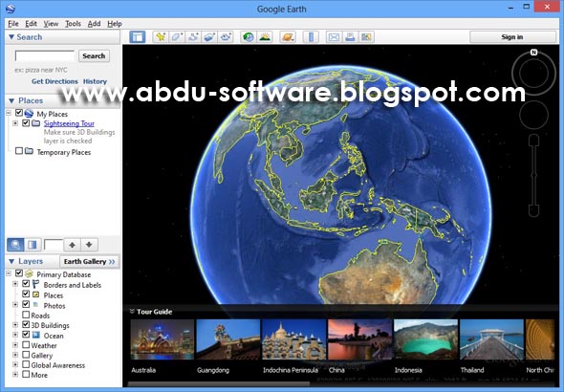
Task: Move item up with up arrow
Action: pyautogui.click(x=73, y=245)
